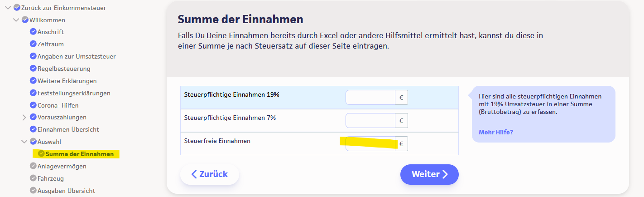Image resolution: width=644 pixels, height=197 pixels.
Task: Collapse Zurück zur Einkommensteuer root node
Action: pos(8,8)
